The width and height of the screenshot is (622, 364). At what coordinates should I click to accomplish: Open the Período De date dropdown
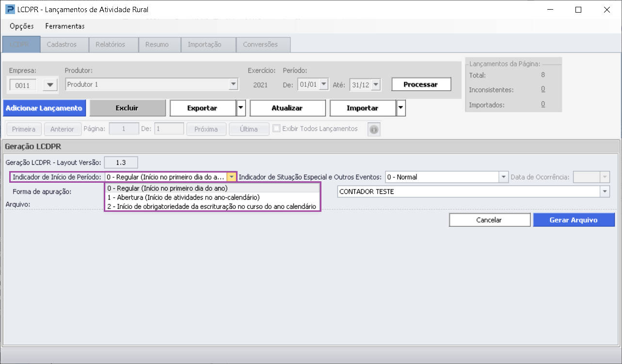pyautogui.click(x=324, y=84)
